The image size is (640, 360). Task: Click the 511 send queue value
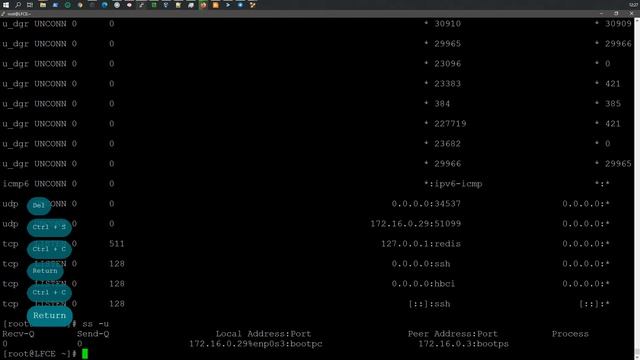coord(117,244)
